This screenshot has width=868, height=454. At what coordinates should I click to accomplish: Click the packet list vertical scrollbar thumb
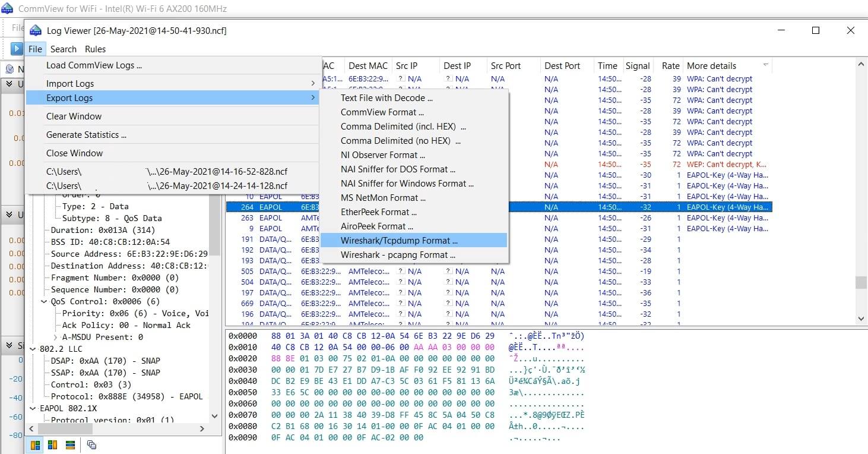pyautogui.click(x=861, y=282)
